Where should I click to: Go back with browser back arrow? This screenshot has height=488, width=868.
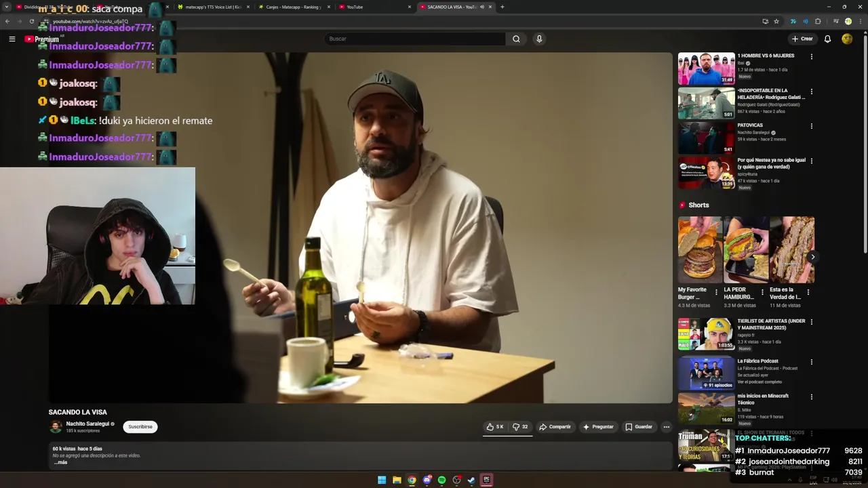click(7, 21)
